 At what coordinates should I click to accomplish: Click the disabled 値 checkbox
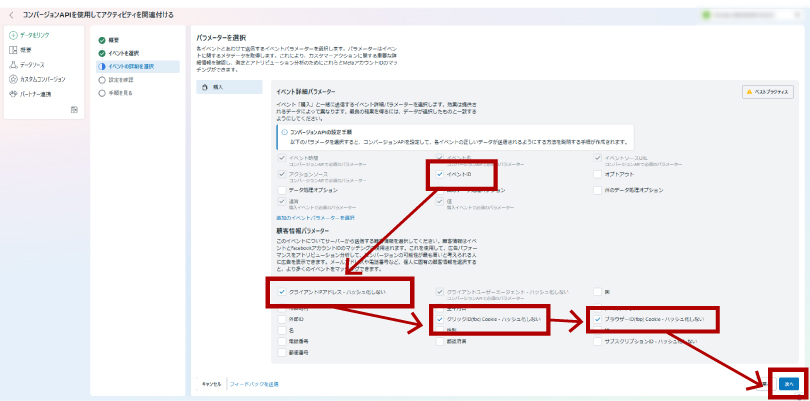(440, 201)
